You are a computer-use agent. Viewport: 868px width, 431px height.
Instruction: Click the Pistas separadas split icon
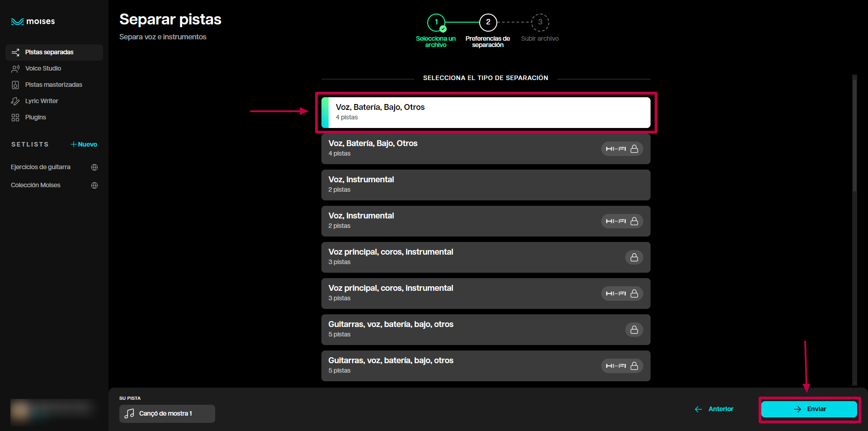point(15,52)
